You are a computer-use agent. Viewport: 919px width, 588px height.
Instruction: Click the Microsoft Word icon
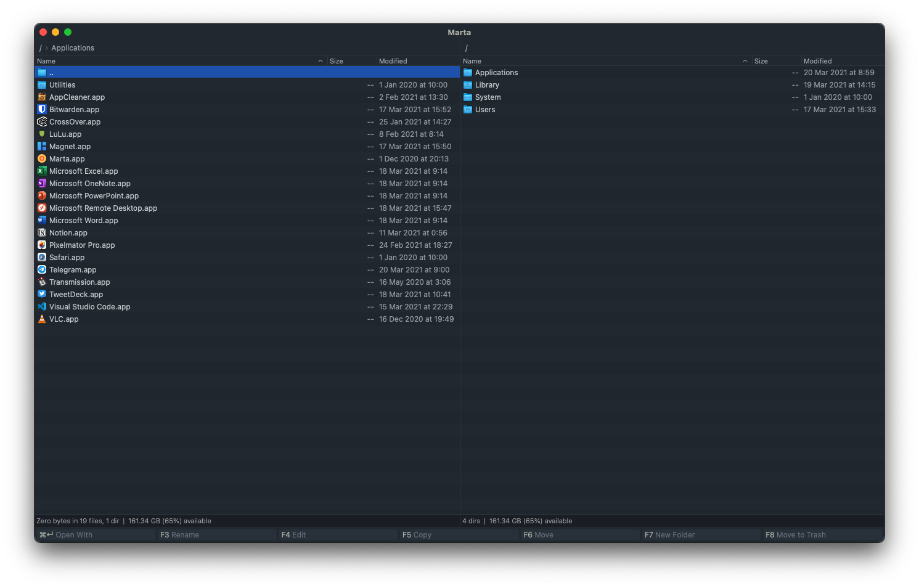click(x=42, y=221)
